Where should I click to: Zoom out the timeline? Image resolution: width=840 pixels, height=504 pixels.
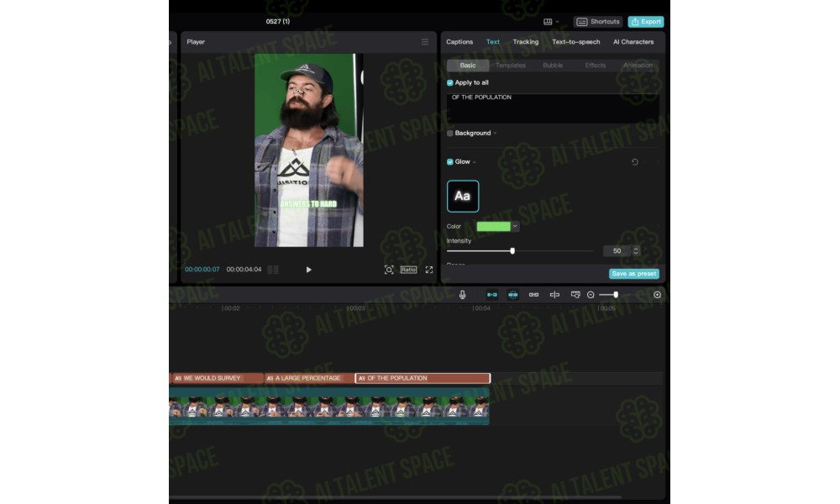point(591,295)
